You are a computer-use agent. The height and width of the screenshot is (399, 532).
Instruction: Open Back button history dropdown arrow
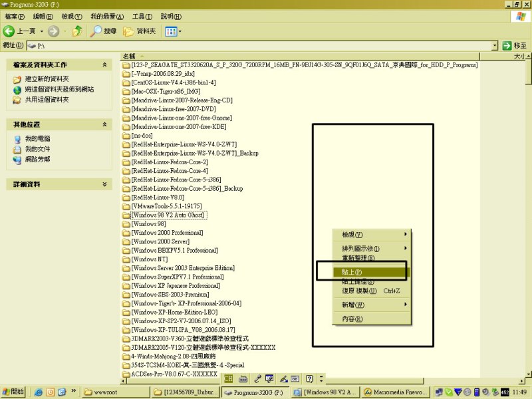click(x=42, y=31)
